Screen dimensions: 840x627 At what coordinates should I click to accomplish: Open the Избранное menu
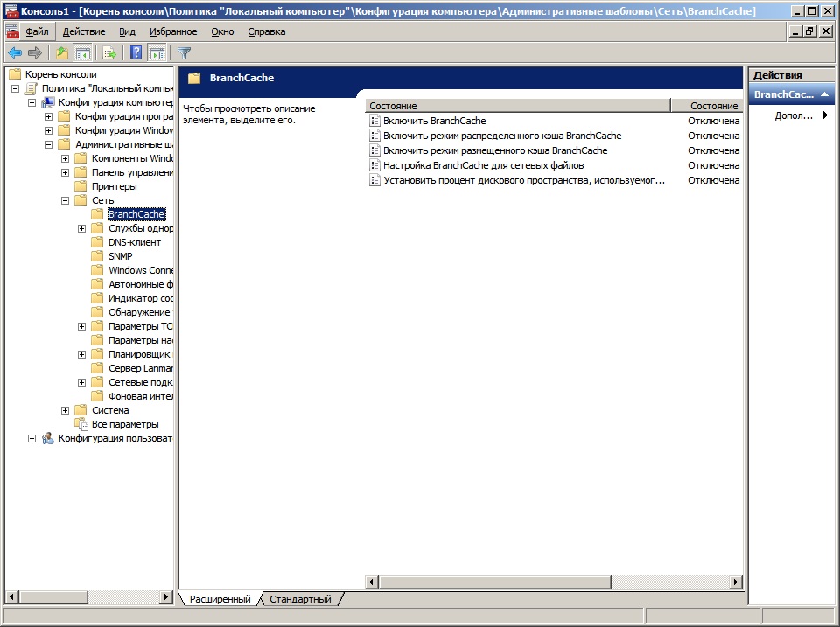pyautogui.click(x=173, y=31)
